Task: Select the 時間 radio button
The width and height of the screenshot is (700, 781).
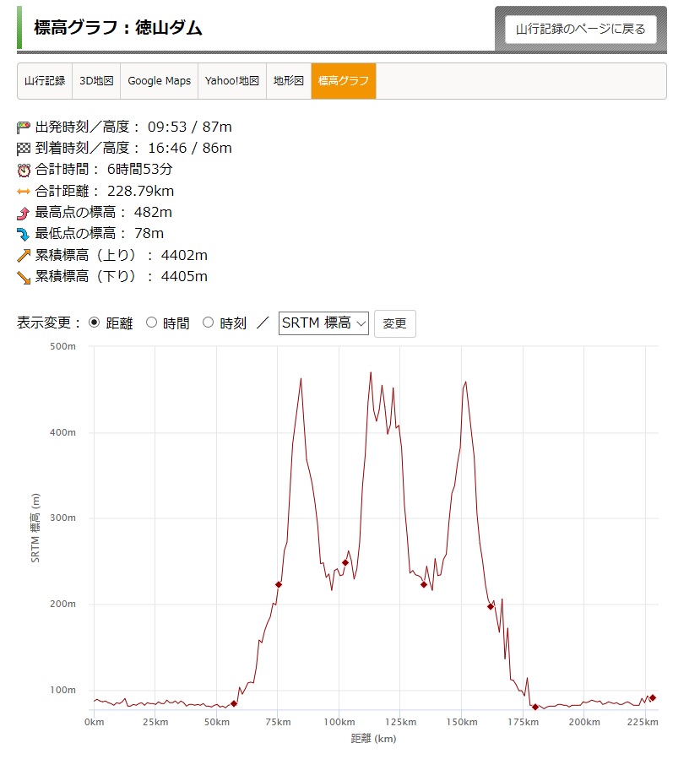Action: point(152,323)
